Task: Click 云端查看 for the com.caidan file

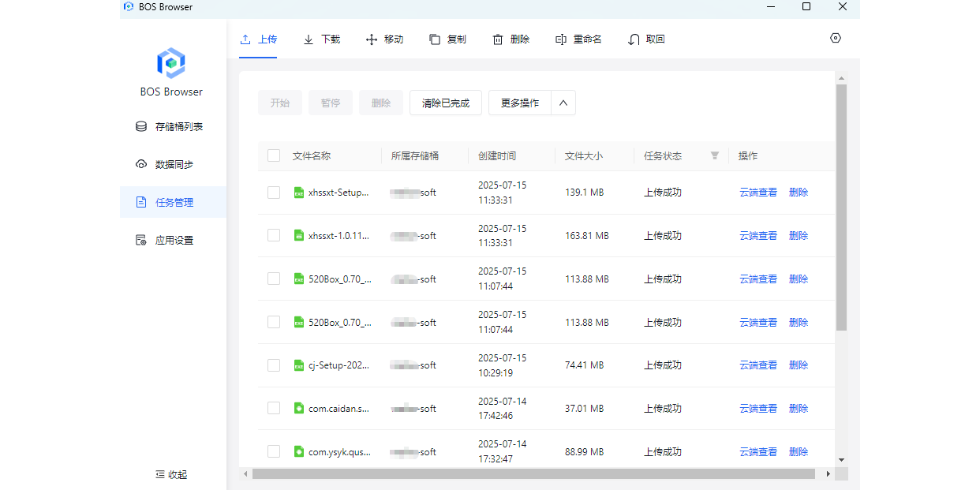Action: (x=757, y=409)
